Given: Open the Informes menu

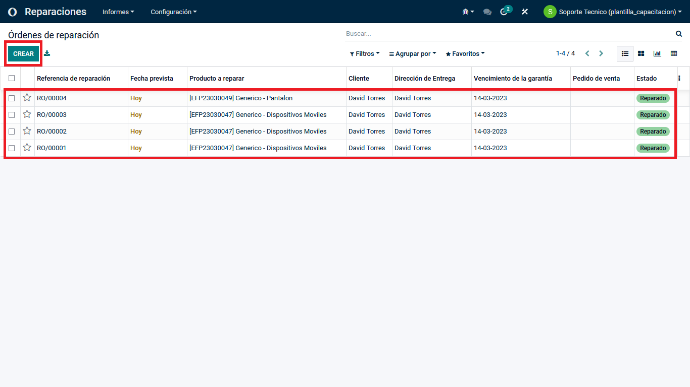Looking at the screenshot, I should [x=118, y=12].
